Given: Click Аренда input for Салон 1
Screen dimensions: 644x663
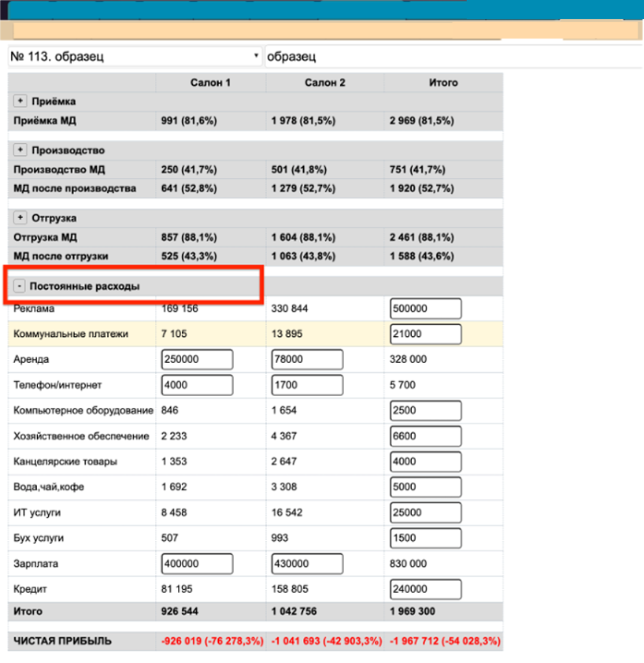Looking at the screenshot, I should pyautogui.click(x=197, y=359).
